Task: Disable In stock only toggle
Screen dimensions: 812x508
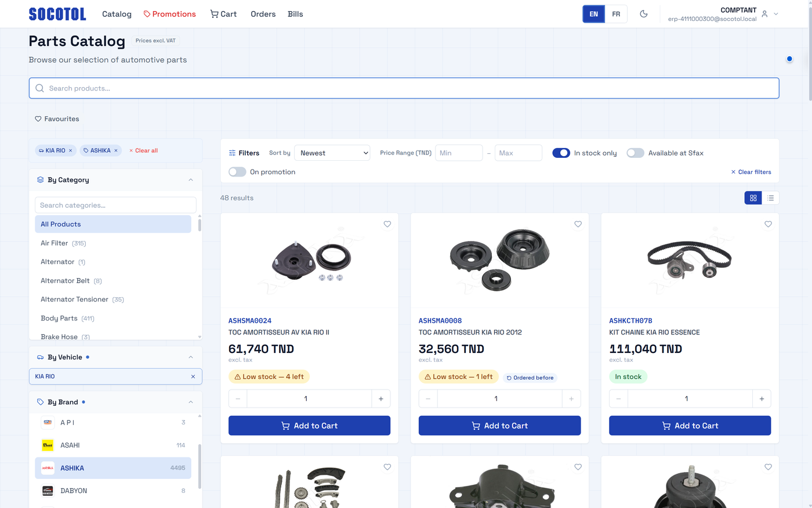Action: click(561, 153)
